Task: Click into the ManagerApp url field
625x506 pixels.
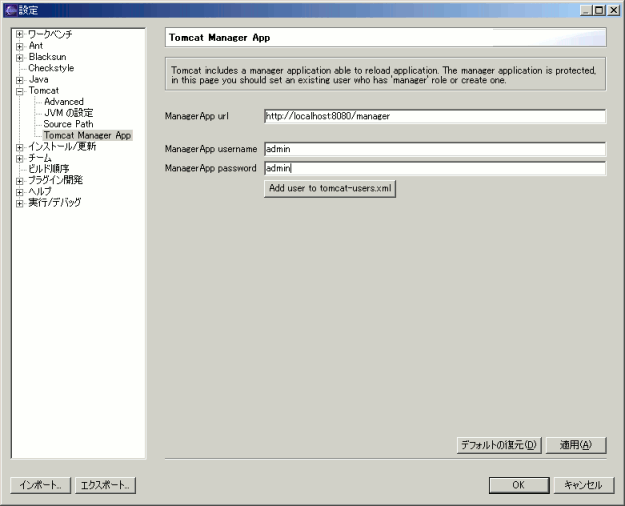Action: [434, 116]
